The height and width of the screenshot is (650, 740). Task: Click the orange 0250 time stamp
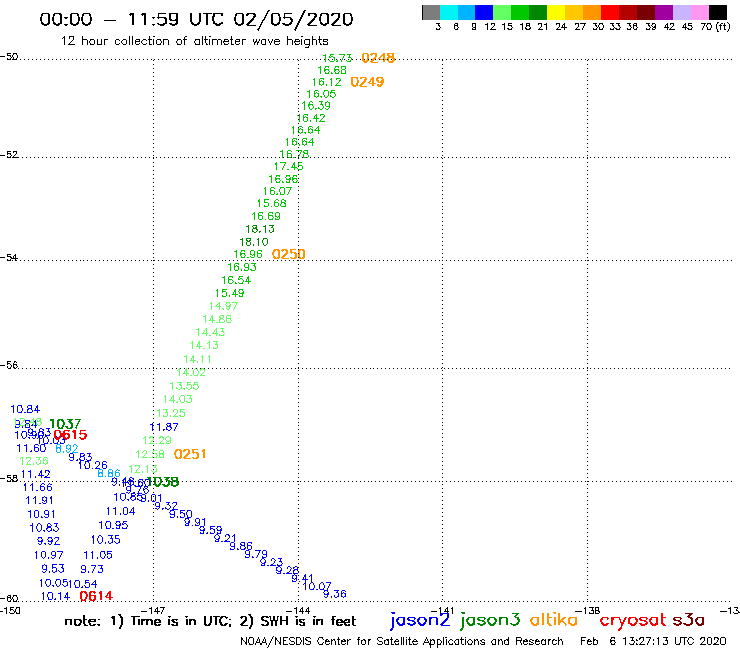(288, 254)
